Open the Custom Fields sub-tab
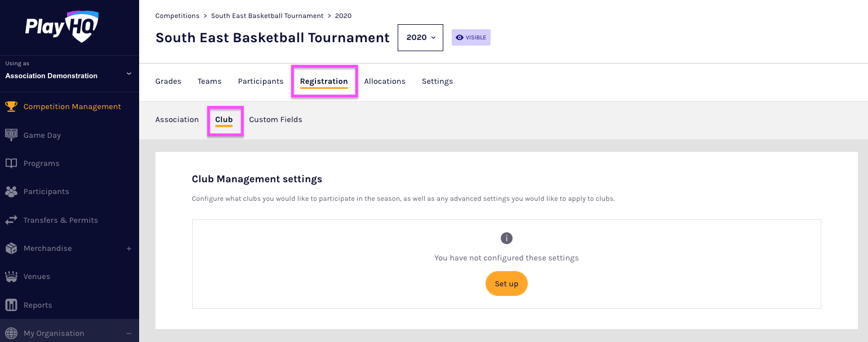Image resolution: width=868 pixels, height=342 pixels. 275,119
